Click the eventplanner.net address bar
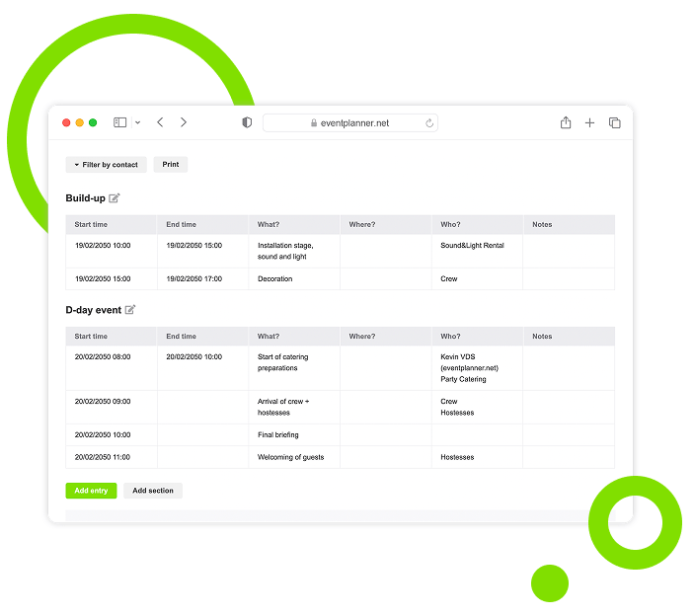The height and width of the screenshot is (616, 695). [x=350, y=123]
